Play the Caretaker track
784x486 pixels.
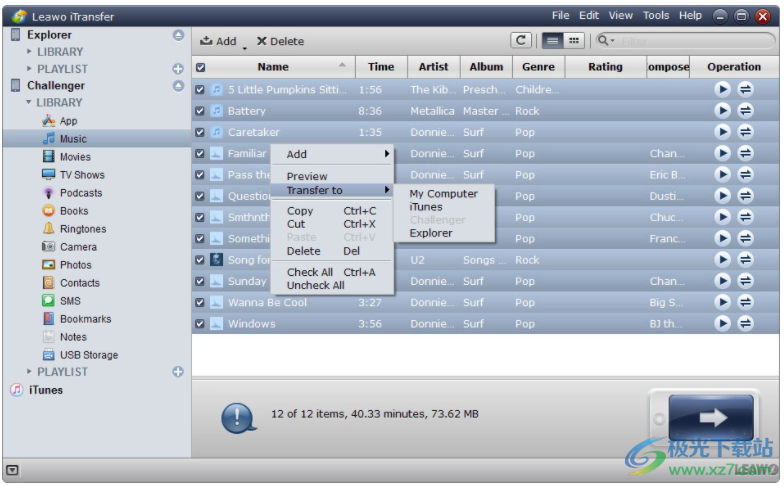(x=722, y=132)
